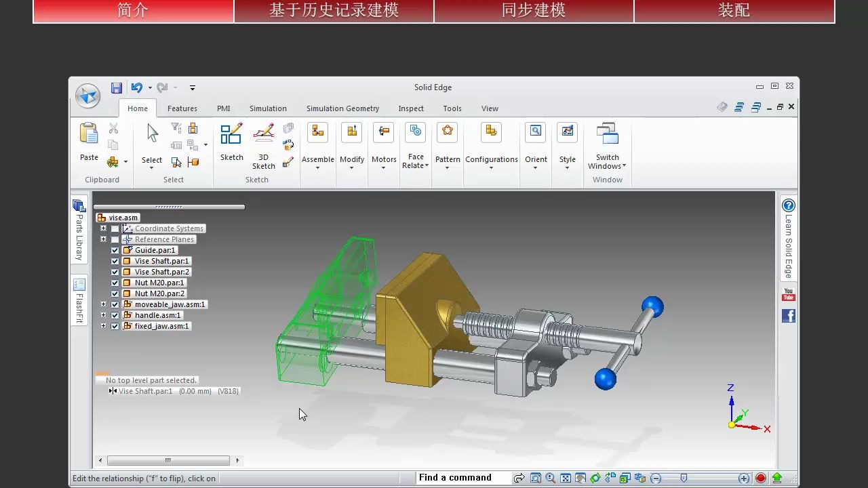Undo the last action
This screenshot has width=868, height=488.
[137, 87]
